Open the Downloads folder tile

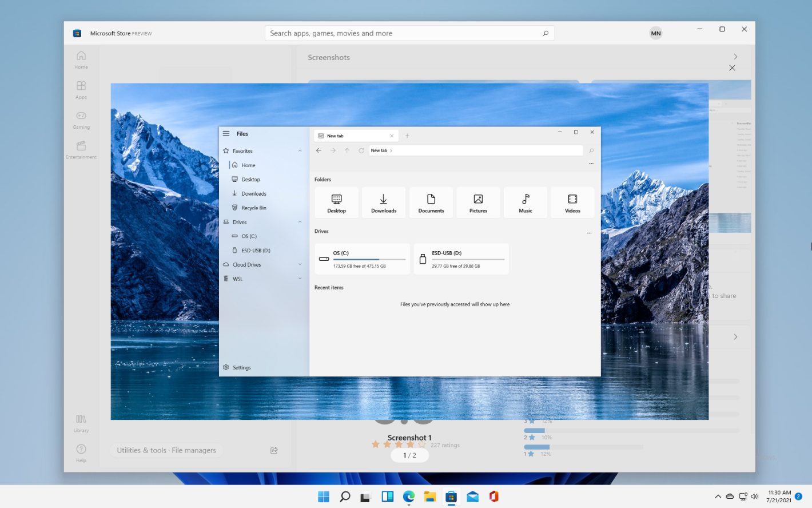(383, 202)
